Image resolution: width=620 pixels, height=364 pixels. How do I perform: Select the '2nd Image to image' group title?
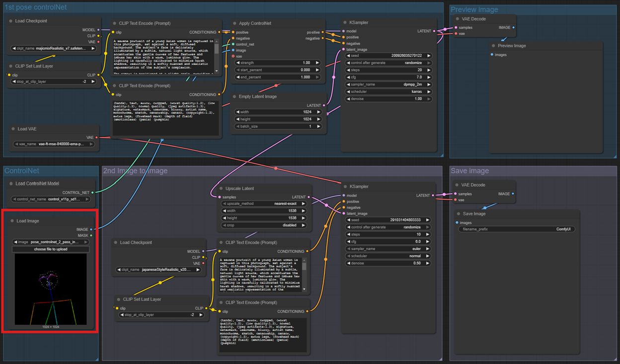point(135,171)
